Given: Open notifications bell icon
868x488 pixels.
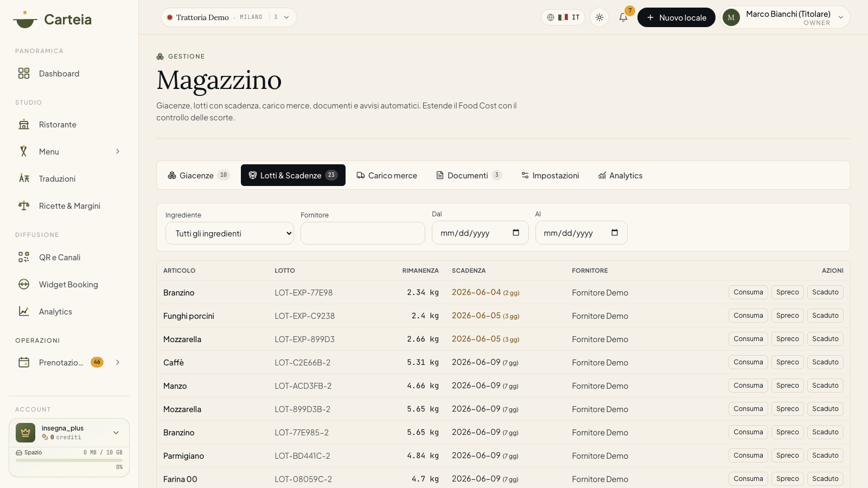Looking at the screenshot, I should click(x=623, y=17).
